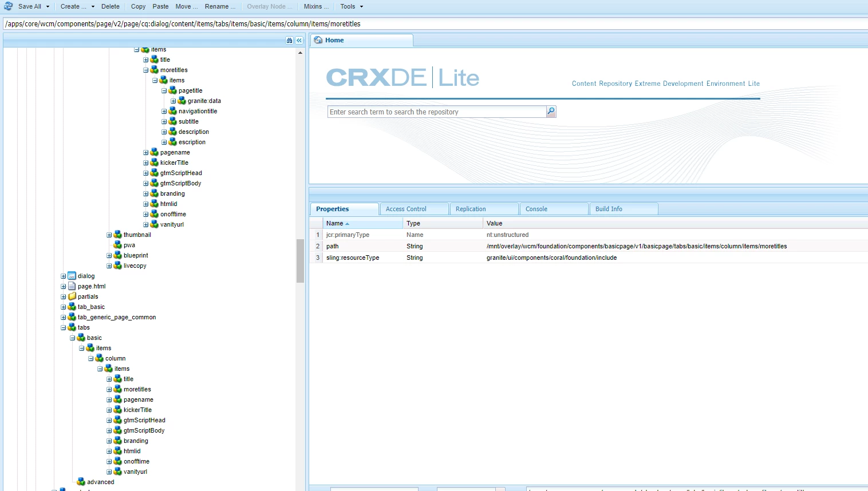Collapse the upper moretitles node

pyautogui.click(x=145, y=70)
